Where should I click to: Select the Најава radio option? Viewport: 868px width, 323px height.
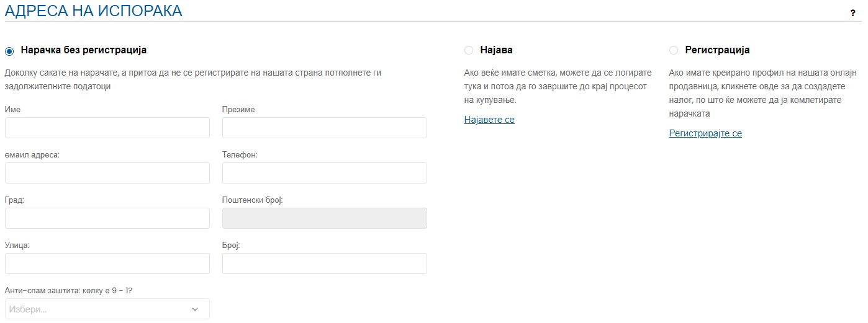(469, 50)
